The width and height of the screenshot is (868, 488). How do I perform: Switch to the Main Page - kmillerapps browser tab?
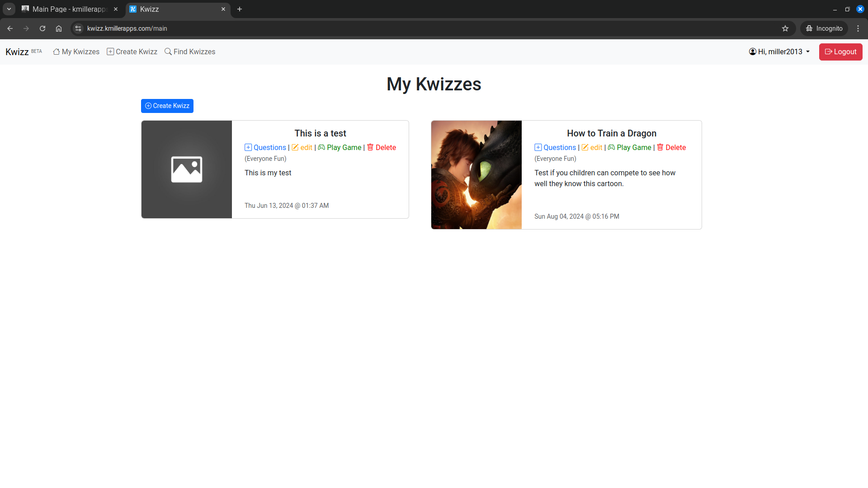tap(70, 9)
